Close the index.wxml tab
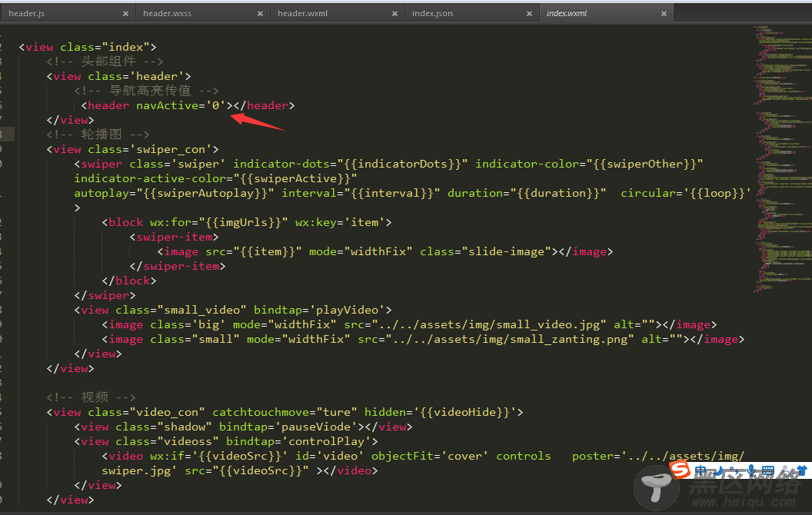812x515 pixels. coord(664,14)
